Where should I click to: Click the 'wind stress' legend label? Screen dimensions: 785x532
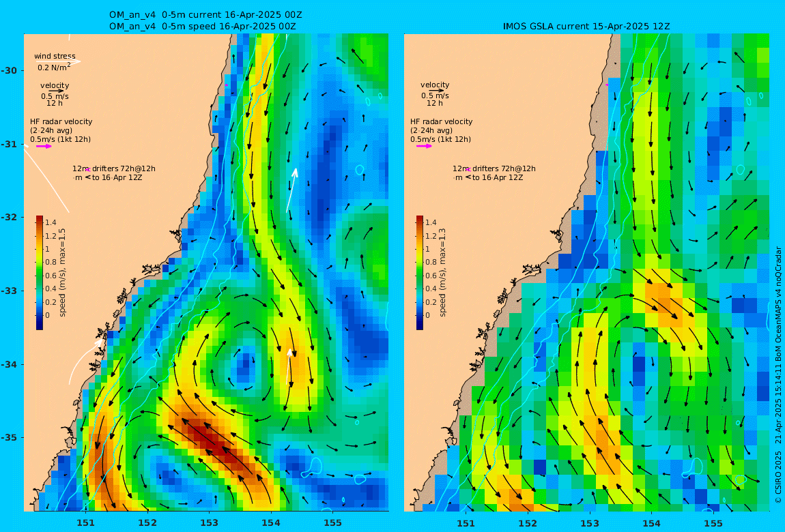pyautogui.click(x=55, y=56)
